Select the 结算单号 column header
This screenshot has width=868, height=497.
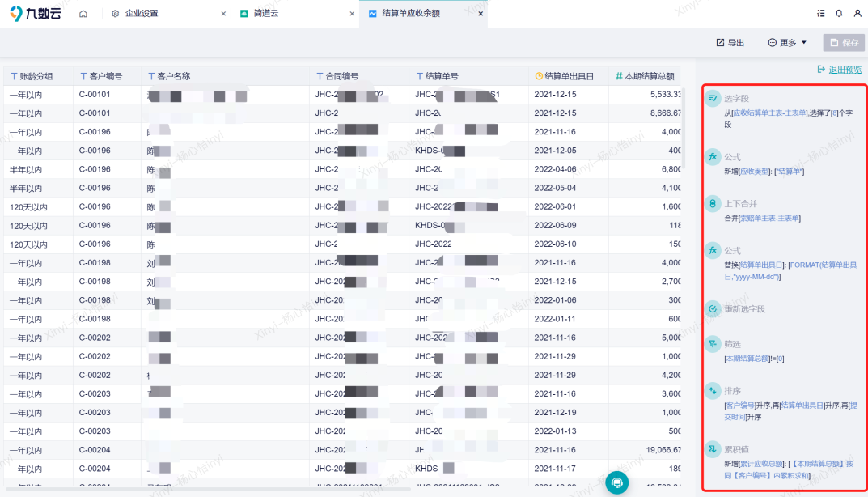pos(469,76)
